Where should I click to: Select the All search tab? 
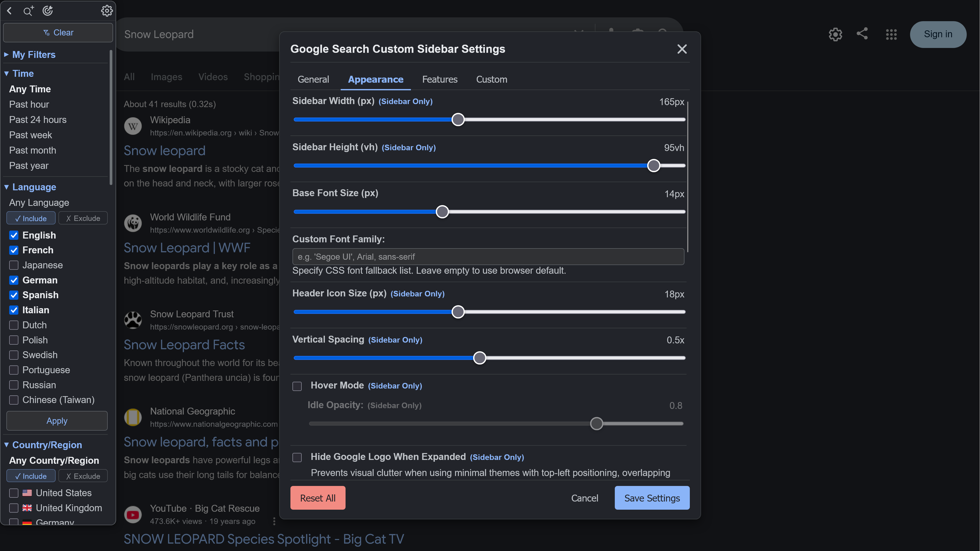point(129,77)
